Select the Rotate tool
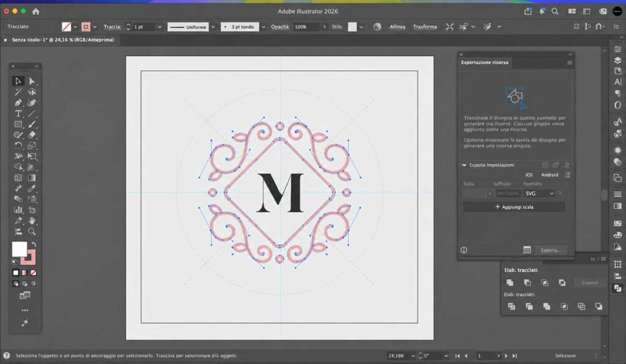Screen dimensions: 626x364 point(18,145)
